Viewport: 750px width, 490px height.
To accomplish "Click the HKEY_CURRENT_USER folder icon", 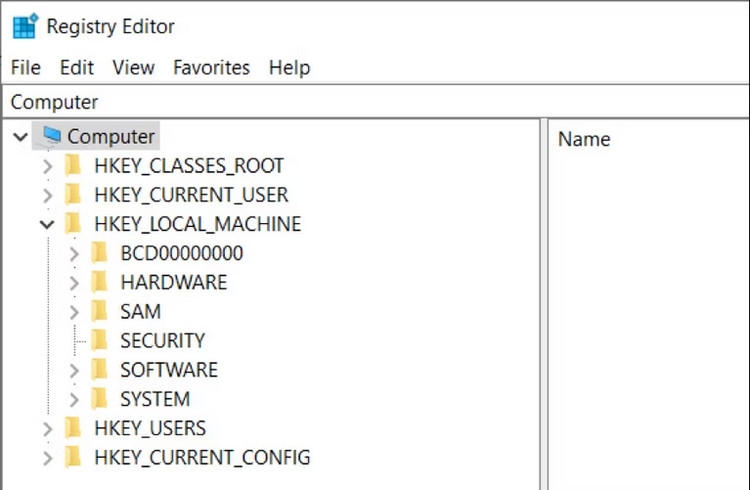I will (73, 195).
